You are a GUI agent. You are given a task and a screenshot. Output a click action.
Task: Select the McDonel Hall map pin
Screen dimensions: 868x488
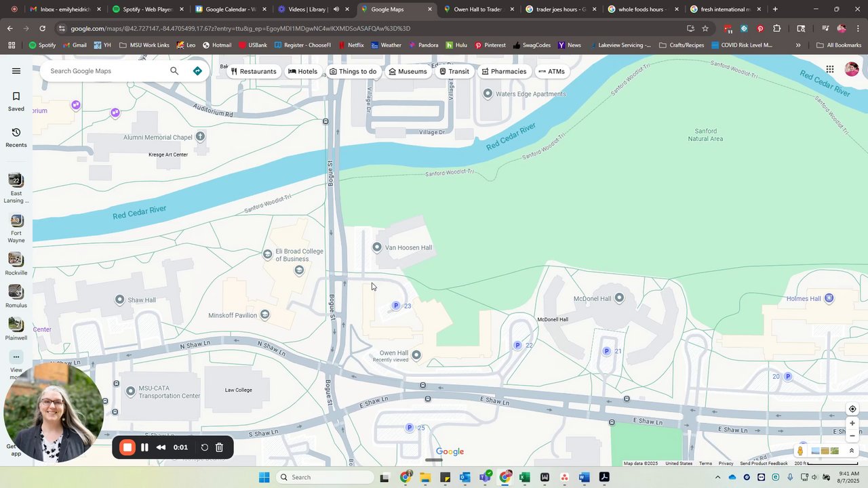[x=619, y=298]
